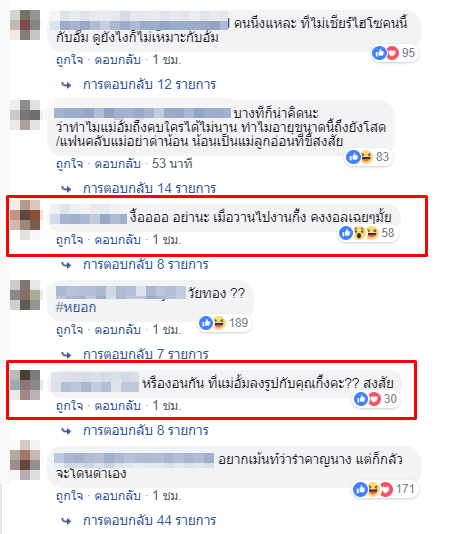Expand the 7 replies under วัยทอง comment
The height and width of the screenshot is (534, 452).
tap(146, 354)
